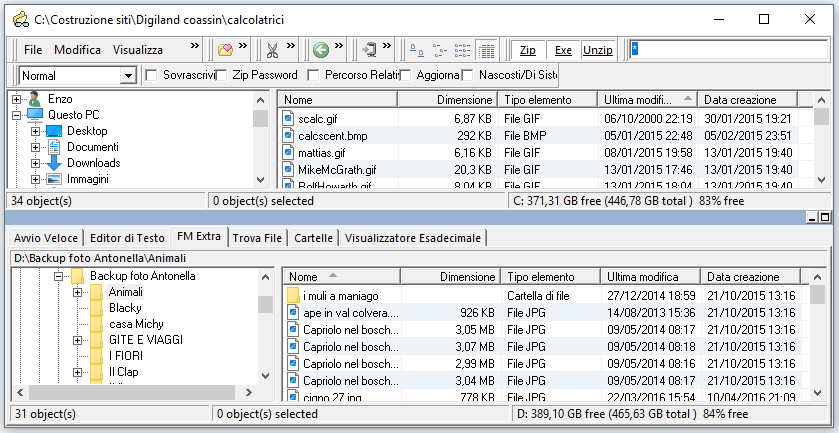This screenshot has width=839, height=433.
Task: Switch to the Editor di Testo tab
Action: point(127,238)
